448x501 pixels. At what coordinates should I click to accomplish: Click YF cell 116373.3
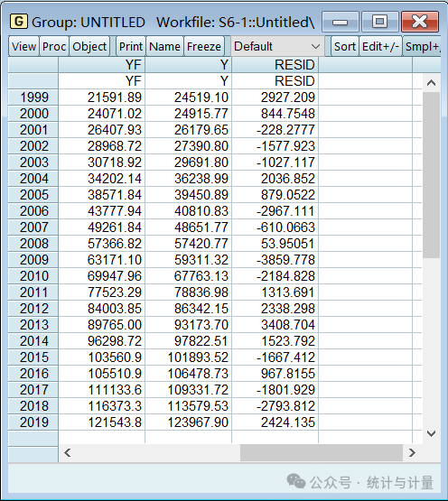102,406
